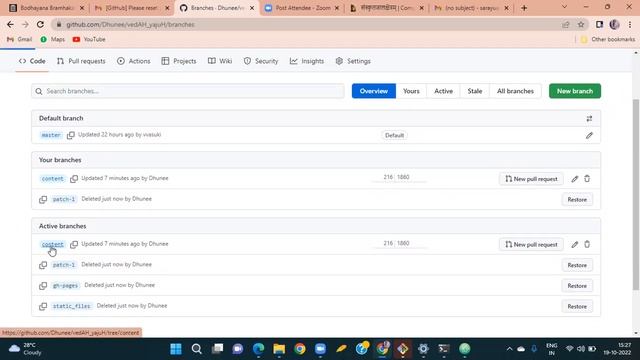Restore the static_files branch
This screenshot has width=640, height=360.
(577, 306)
